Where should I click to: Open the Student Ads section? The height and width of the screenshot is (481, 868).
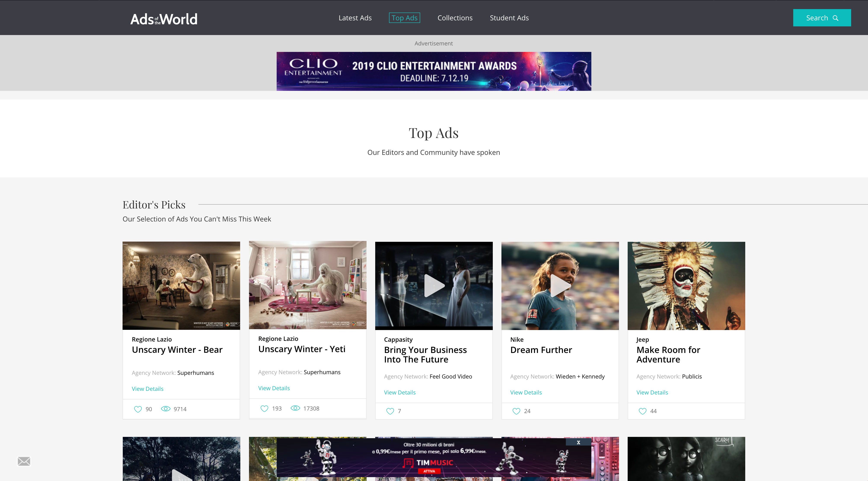(x=509, y=18)
